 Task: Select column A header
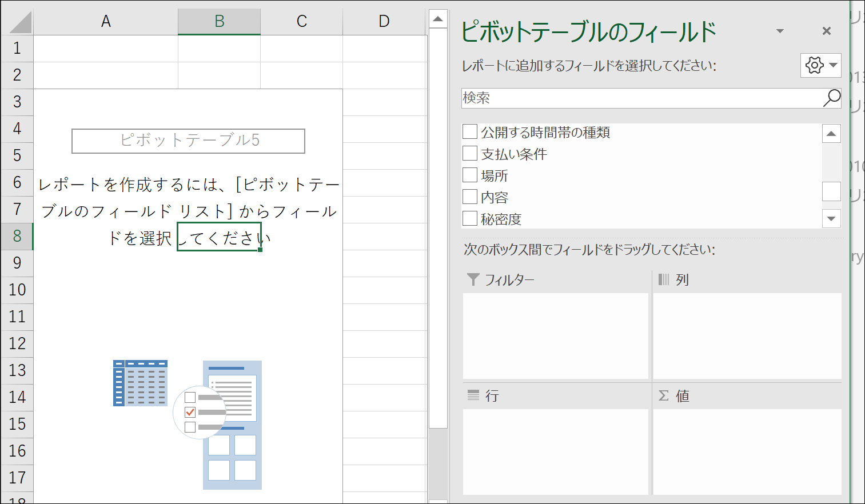[x=106, y=22]
